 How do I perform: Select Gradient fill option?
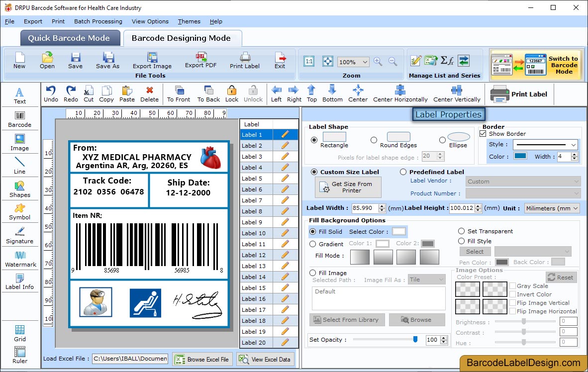(313, 244)
